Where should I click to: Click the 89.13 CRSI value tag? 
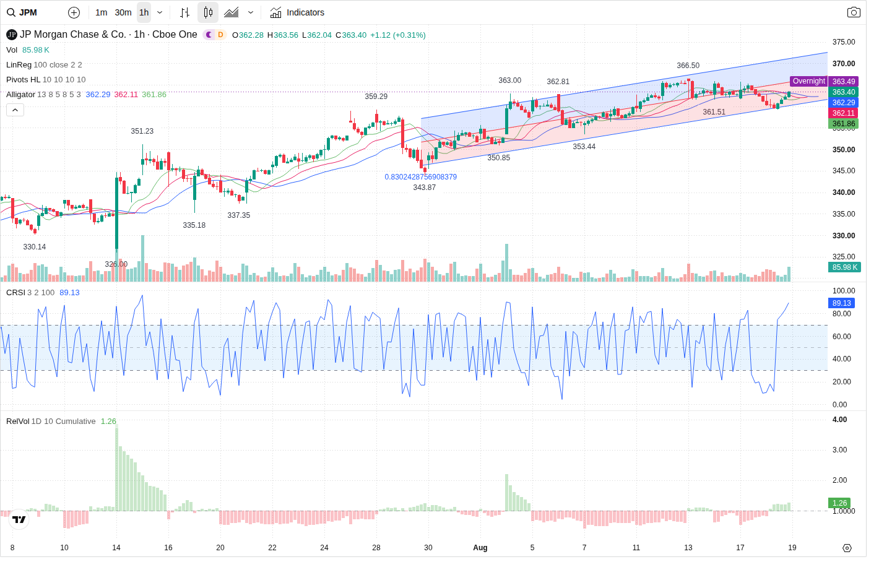[x=841, y=303]
